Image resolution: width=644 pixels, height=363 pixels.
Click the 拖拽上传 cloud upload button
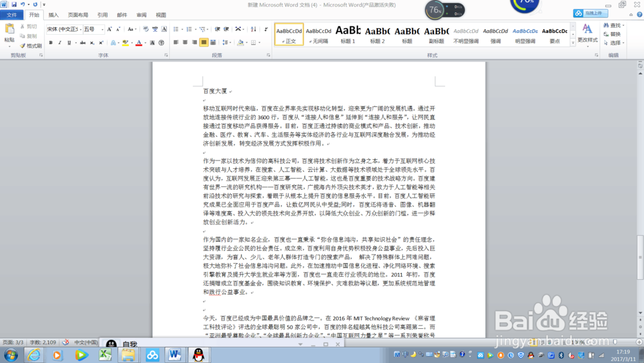(591, 13)
